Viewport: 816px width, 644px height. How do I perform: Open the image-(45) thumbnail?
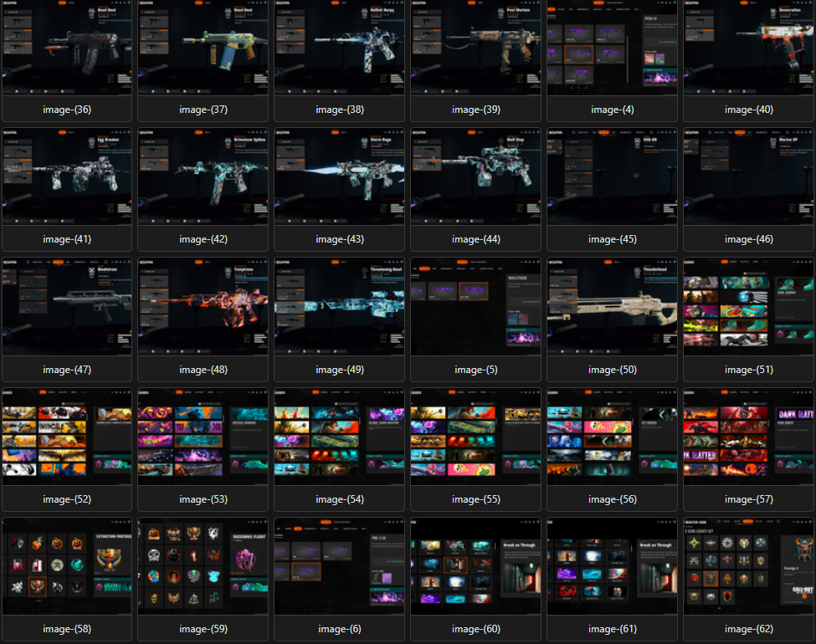click(x=612, y=176)
